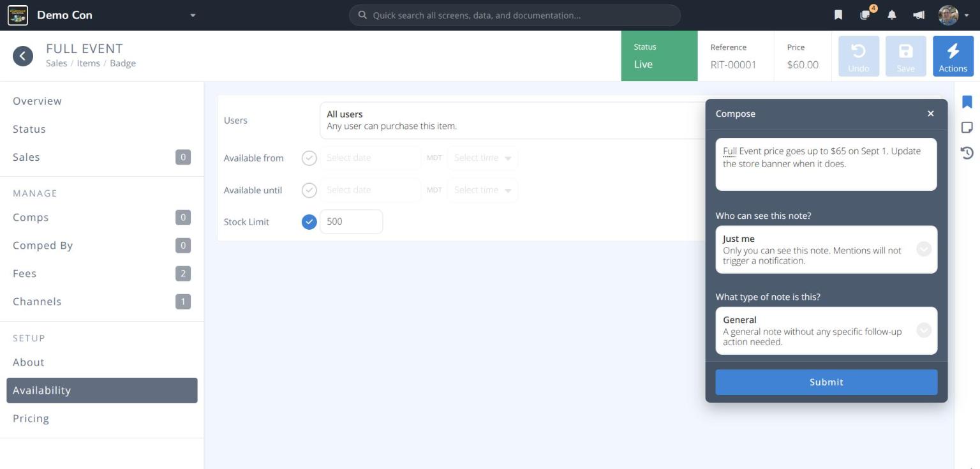The height and width of the screenshot is (469, 980).
Task: Open the General note type dropdown
Action: click(826, 331)
